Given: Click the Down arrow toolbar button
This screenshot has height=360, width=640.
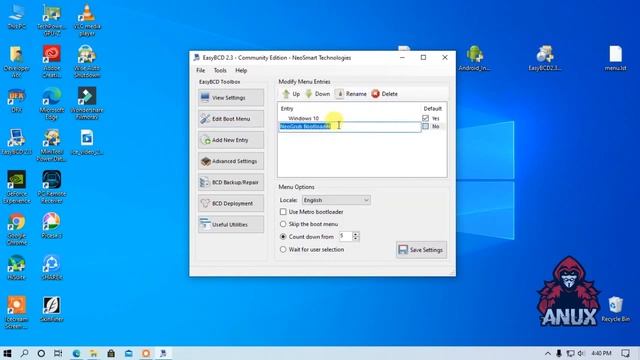Looking at the screenshot, I should [x=318, y=94].
